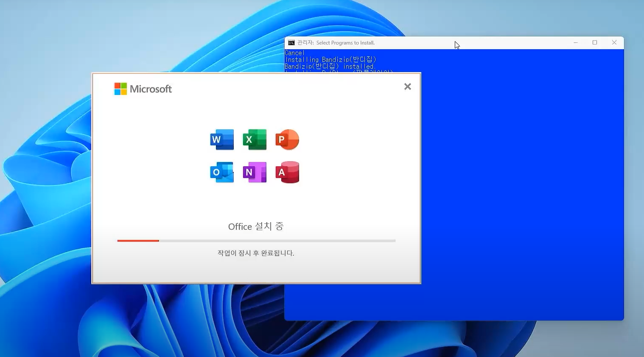Minimize the command prompt window
Screen dimensions: 644x357
(x=576, y=42)
